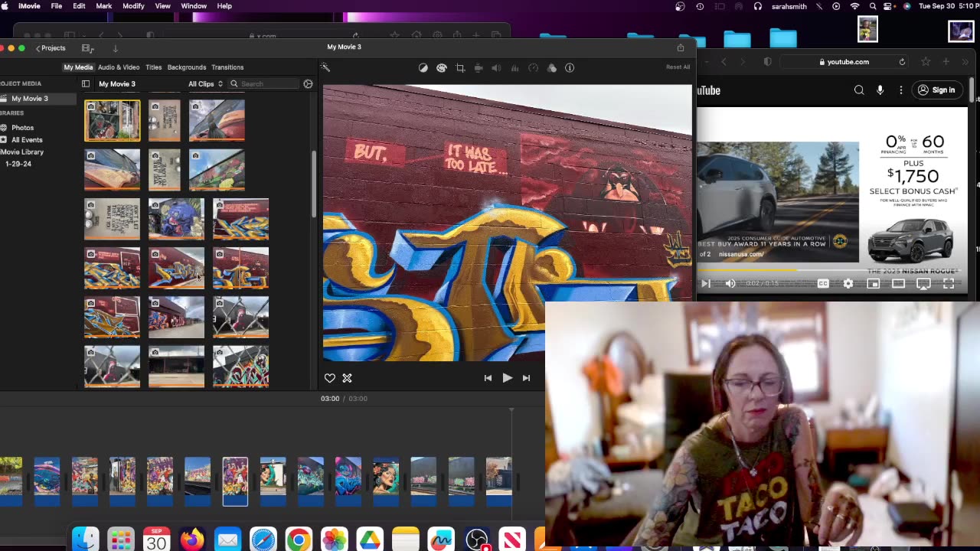
Task: Open Google Chrome from the Dock
Action: click(299, 540)
